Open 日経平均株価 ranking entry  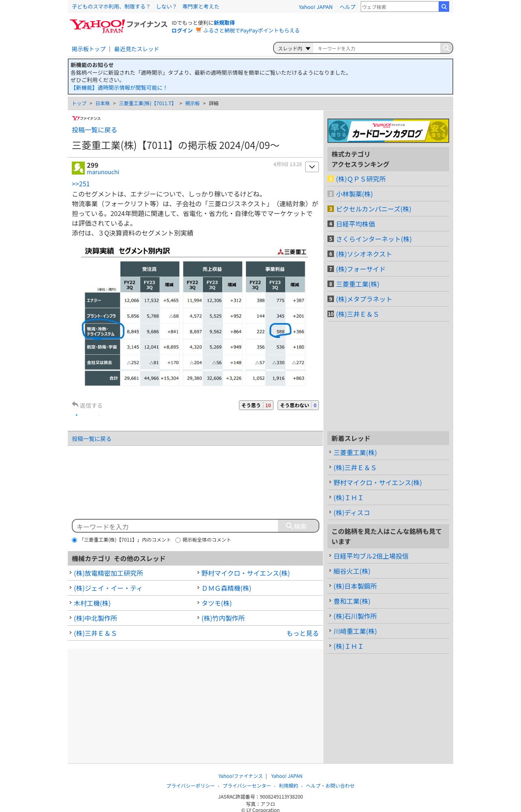pos(355,224)
